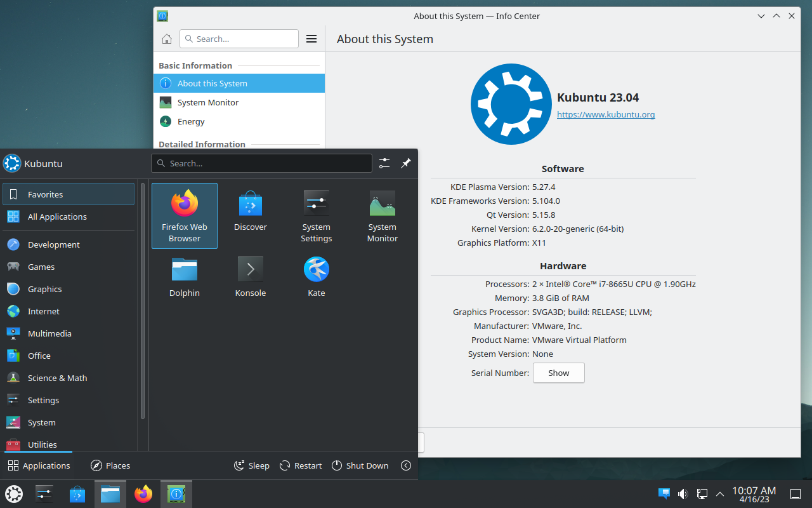The height and width of the screenshot is (508, 812).
Task: Adjust volume via the tray speaker icon
Action: (x=683, y=493)
